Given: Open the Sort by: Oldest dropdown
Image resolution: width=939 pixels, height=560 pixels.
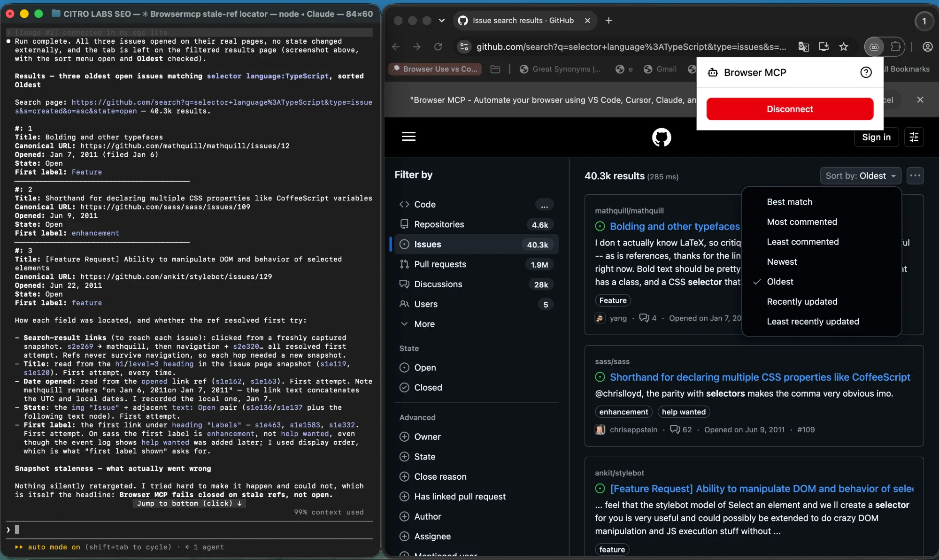Looking at the screenshot, I should point(861,176).
